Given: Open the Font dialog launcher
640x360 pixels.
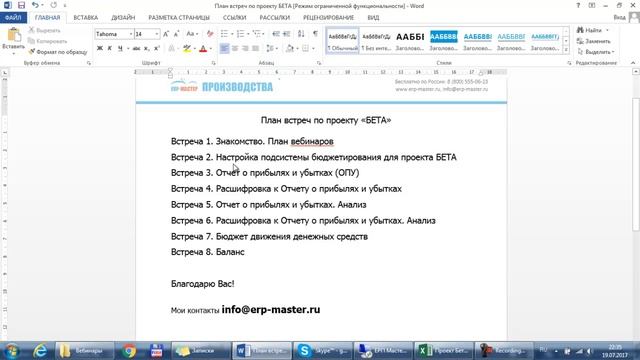Looking at the screenshot, I should pyautogui.click(x=213, y=63).
